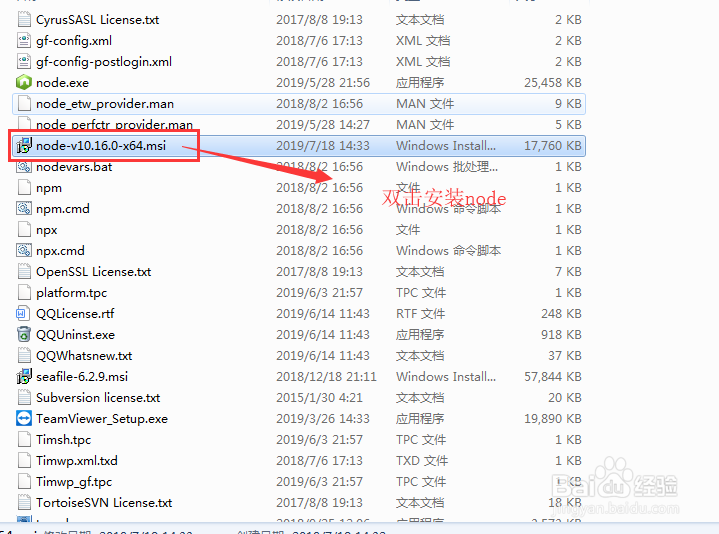This screenshot has height=534, width=719.
Task: Click the seafile-6.2.9.msi installer icon
Action: pyautogui.click(x=24, y=377)
